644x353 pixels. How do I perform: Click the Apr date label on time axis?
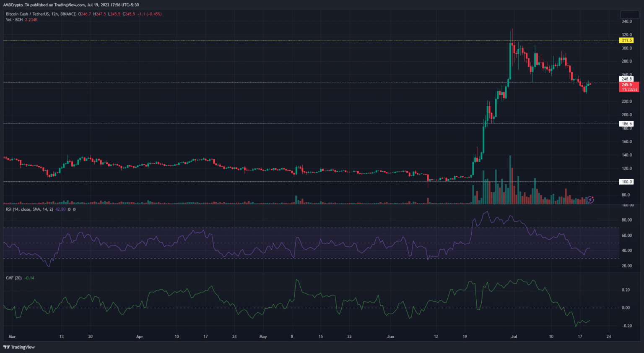tap(140, 337)
